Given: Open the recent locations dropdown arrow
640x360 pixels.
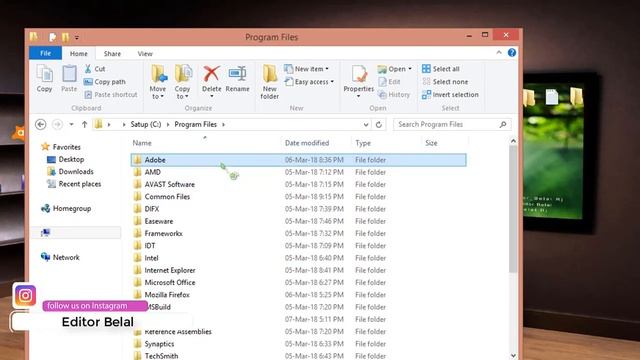Looking at the screenshot, I should [x=71, y=124].
